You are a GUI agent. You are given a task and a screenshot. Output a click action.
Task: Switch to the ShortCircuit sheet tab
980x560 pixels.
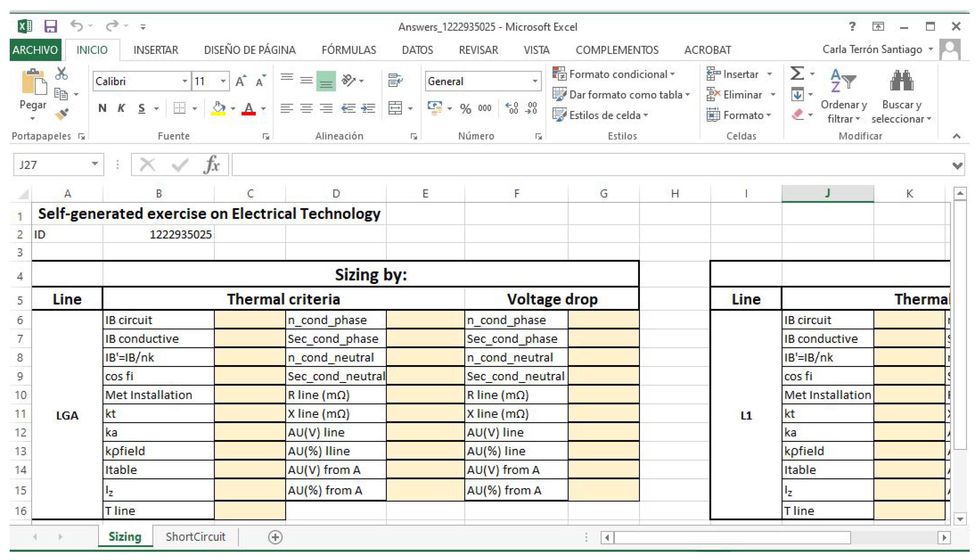click(x=195, y=536)
